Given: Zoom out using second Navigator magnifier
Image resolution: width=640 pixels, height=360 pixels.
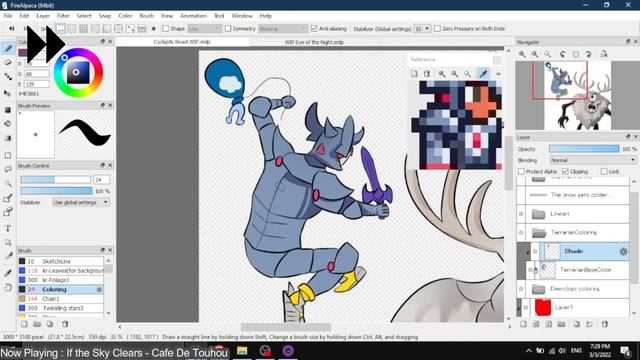Looking at the screenshot, I should point(535,54).
